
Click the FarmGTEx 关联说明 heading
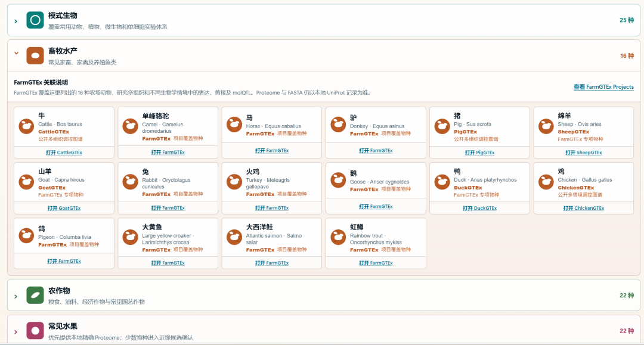[x=41, y=82]
